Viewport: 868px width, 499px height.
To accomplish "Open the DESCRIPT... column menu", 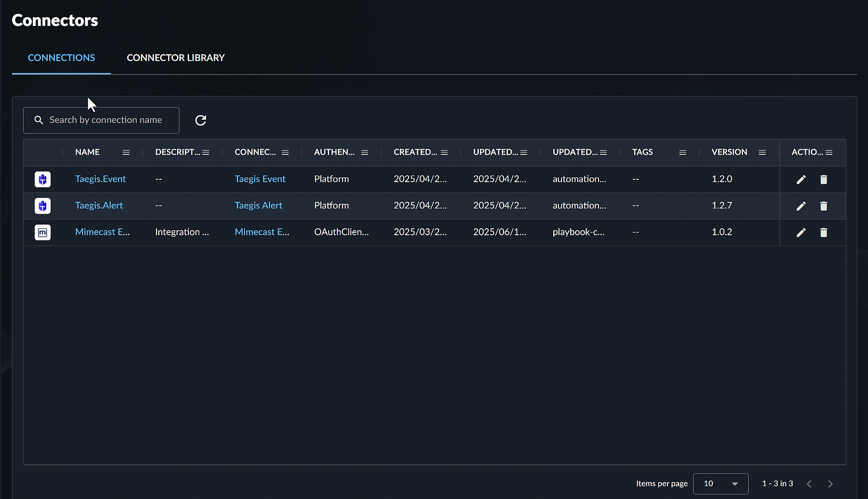I will [x=206, y=152].
